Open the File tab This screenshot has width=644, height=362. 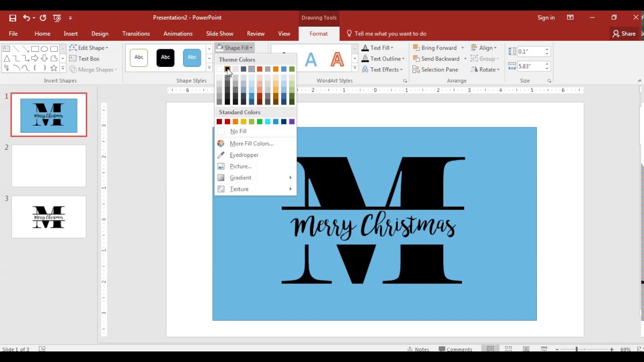tap(13, 34)
